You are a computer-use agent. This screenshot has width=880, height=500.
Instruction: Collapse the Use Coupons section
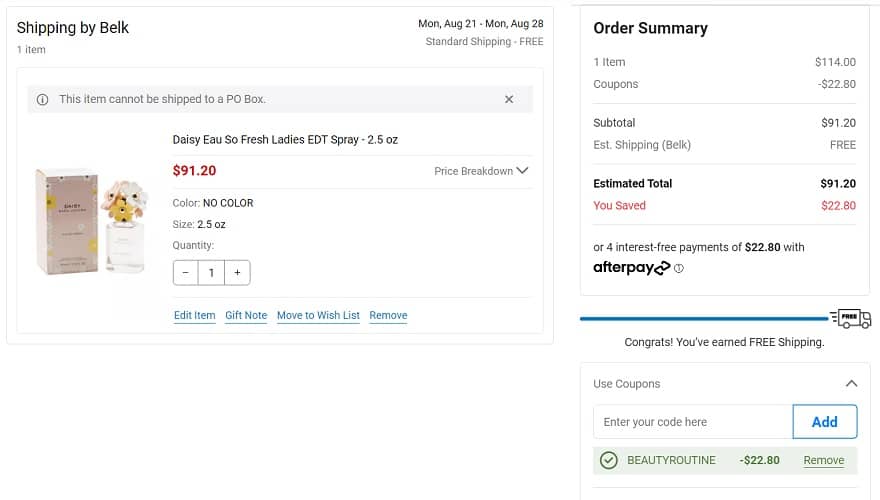(x=851, y=383)
